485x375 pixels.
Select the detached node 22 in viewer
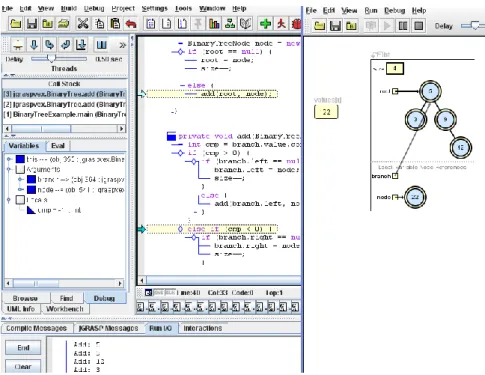[x=415, y=197]
